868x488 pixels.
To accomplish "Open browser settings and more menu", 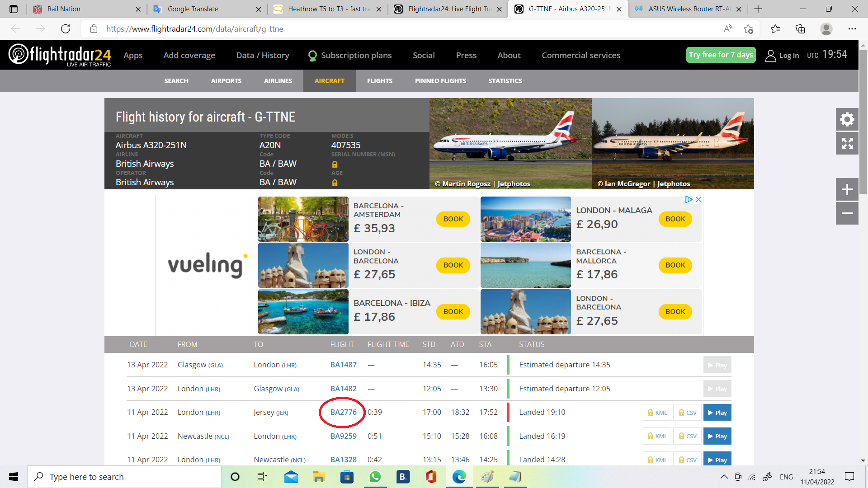I will click(852, 29).
